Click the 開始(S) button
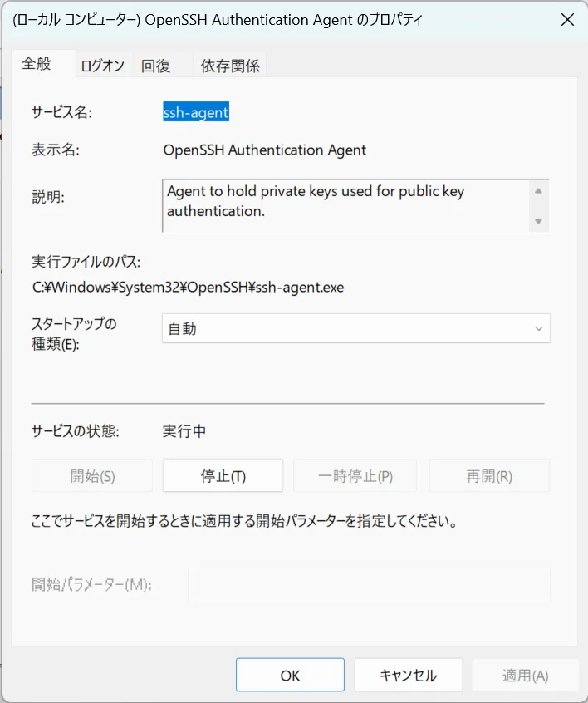The width and height of the screenshot is (588, 703). pos(92,475)
